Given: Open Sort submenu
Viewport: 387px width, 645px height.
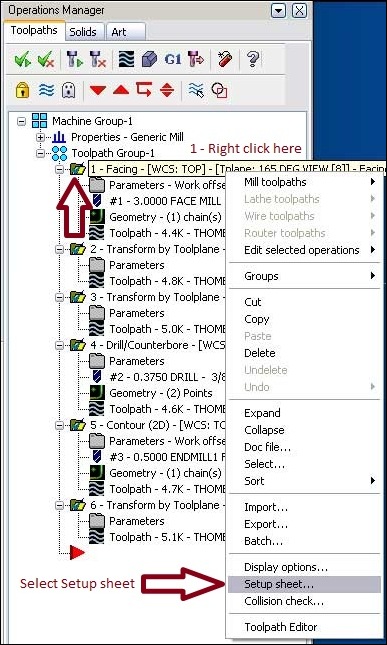Looking at the screenshot, I should pos(304,481).
